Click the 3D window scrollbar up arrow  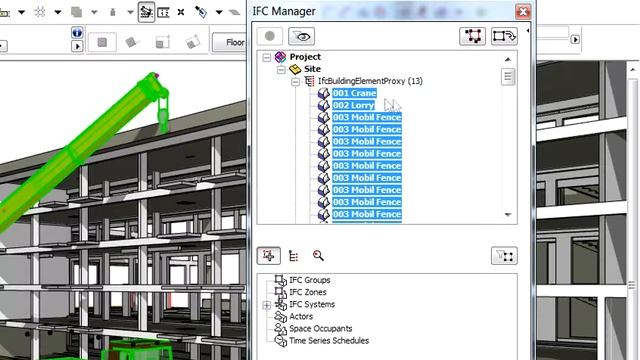pos(633,70)
